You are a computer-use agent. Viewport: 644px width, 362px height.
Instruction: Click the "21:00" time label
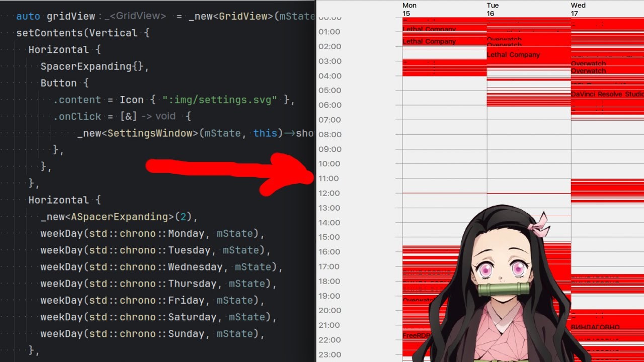(x=329, y=325)
